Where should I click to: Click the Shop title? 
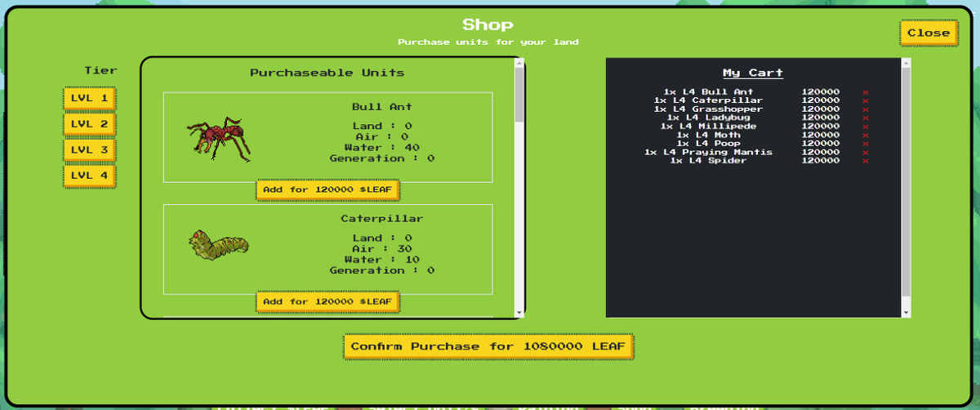[488, 25]
